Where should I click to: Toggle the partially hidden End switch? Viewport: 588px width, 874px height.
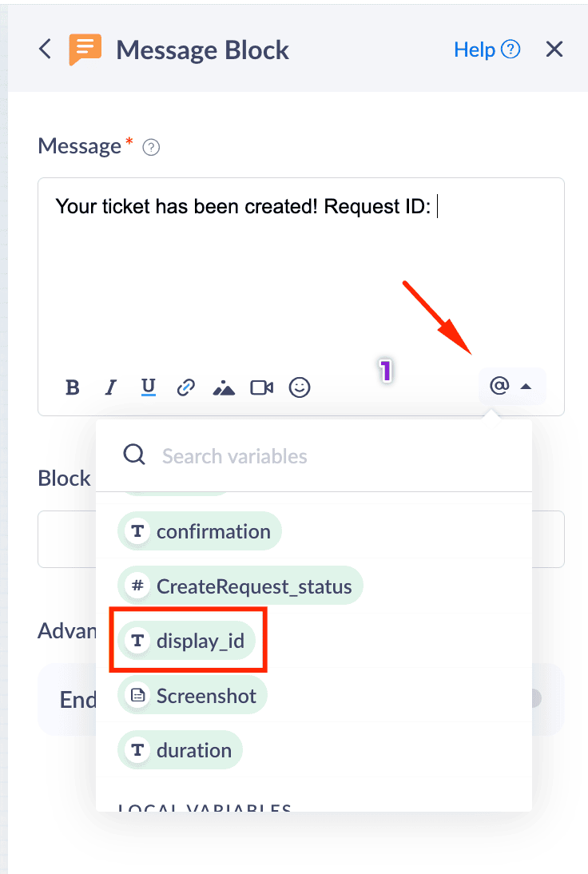click(x=535, y=699)
